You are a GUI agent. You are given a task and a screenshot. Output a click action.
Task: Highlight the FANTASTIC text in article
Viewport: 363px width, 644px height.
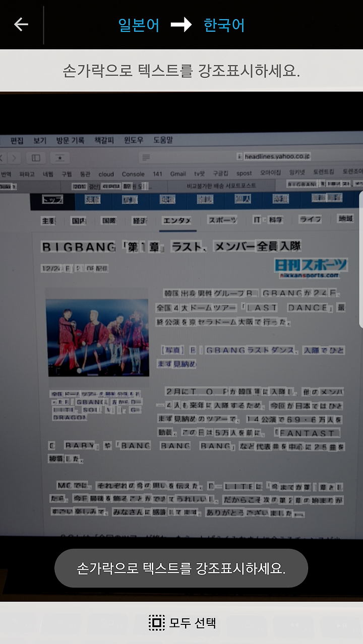point(309,433)
